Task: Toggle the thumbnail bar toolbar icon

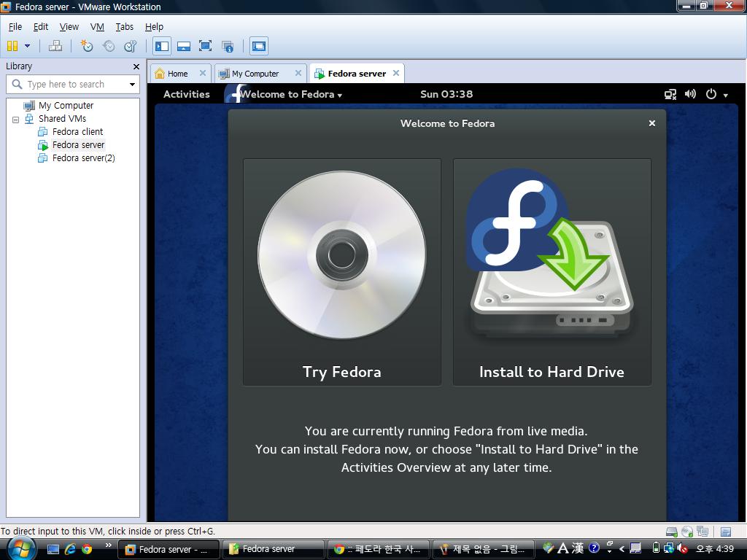Action: click(183, 46)
